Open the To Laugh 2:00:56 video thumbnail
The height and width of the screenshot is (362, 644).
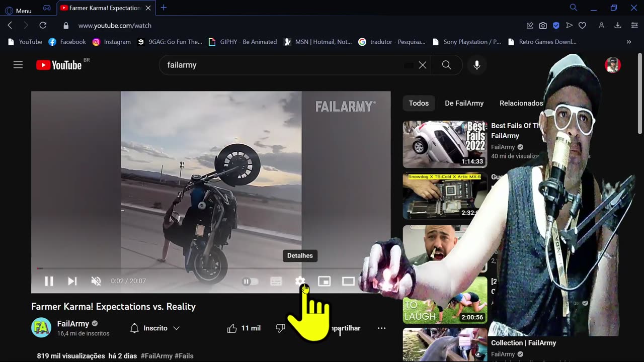tap(445, 300)
